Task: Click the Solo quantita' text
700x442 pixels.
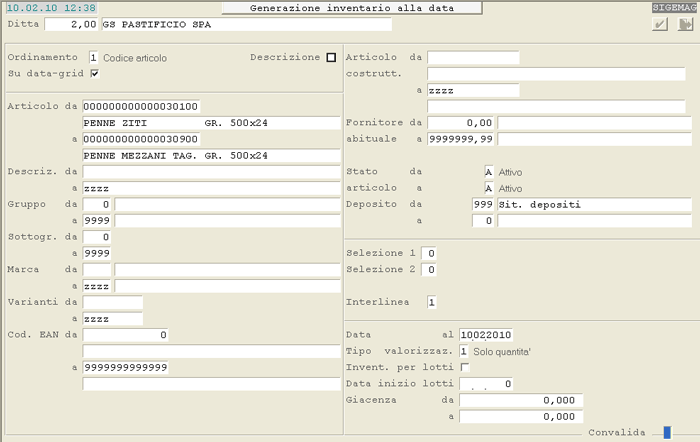Action: pos(502,352)
